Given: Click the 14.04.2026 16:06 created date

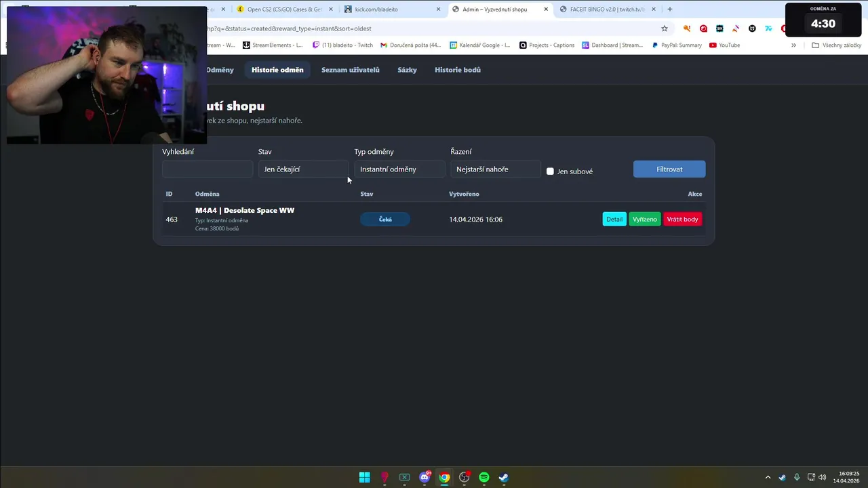Looking at the screenshot, I should click(475, 220).
